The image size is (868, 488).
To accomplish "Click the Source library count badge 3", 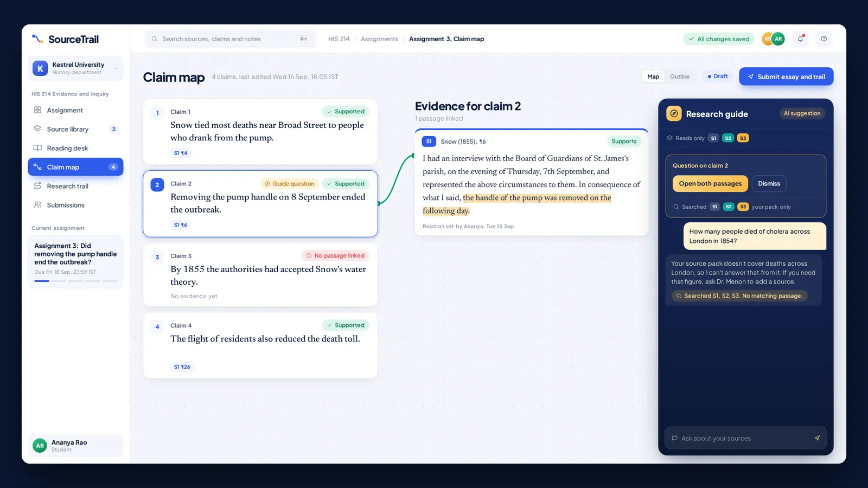I will pos(113,129).
